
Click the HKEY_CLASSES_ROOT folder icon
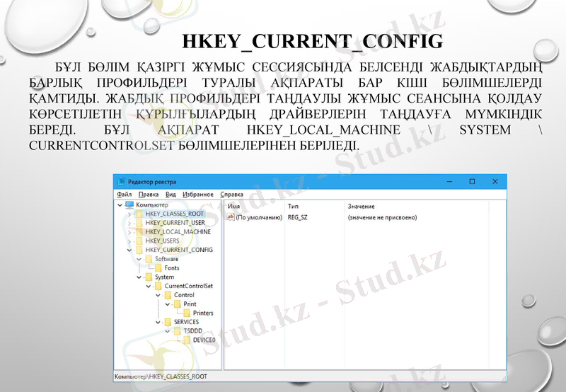click(139, 214)
